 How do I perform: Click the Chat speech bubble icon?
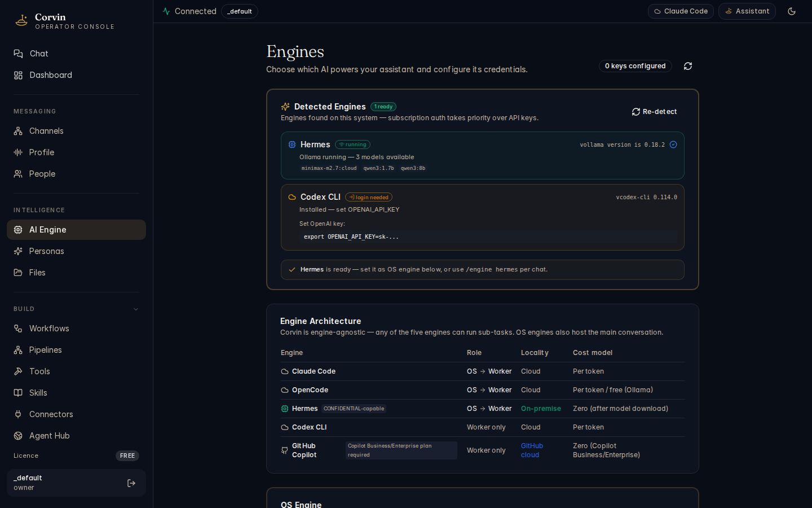[18, 54]
